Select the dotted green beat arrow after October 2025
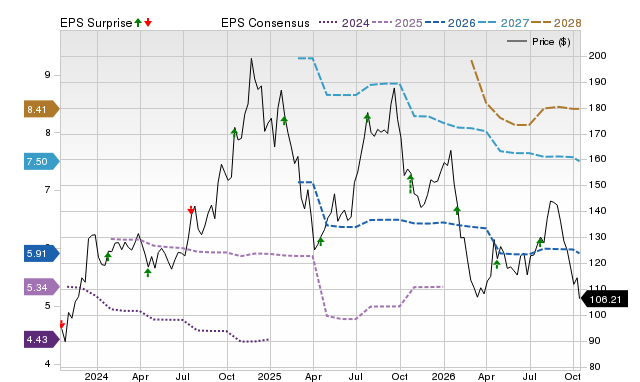Viewport: 640px width, 382px height. point(411,184)
